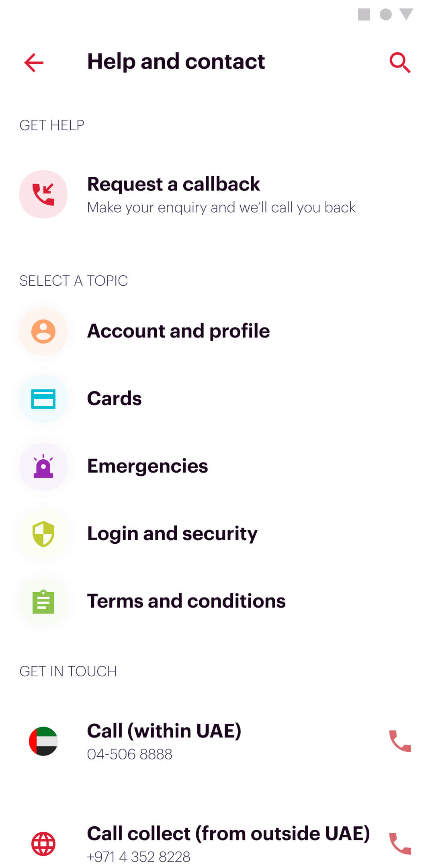Tap the red globe icon
434x868 pixels.
[x=43, y=844]
